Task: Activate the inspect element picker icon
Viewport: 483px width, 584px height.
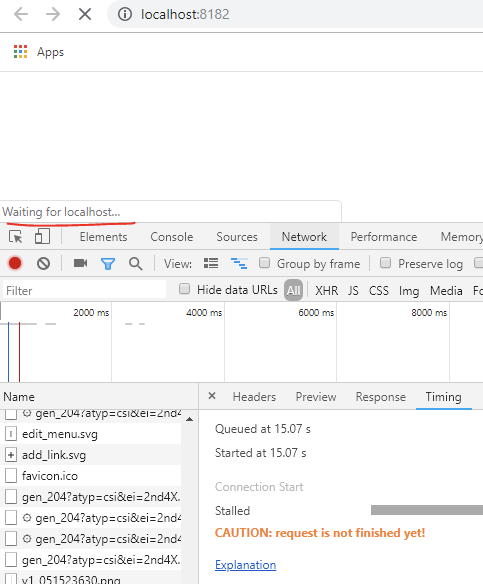Action: (16, 237)
